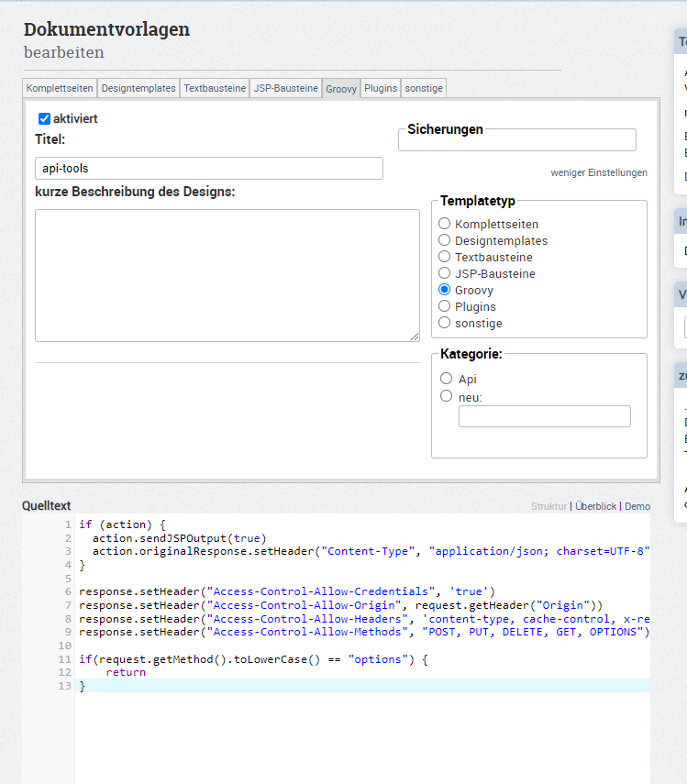Click the Struktur link

click(548, 506)
